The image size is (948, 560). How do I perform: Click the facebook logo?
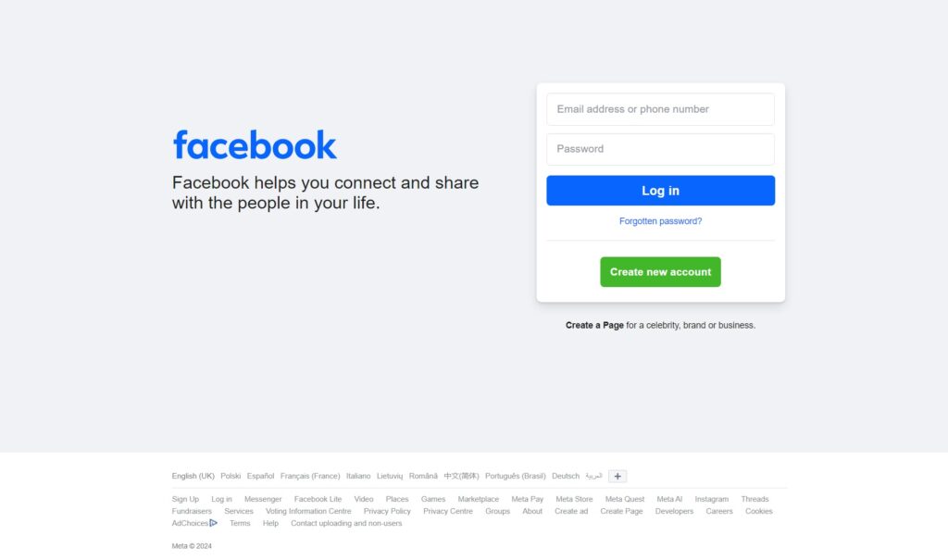tap(255, 145)
